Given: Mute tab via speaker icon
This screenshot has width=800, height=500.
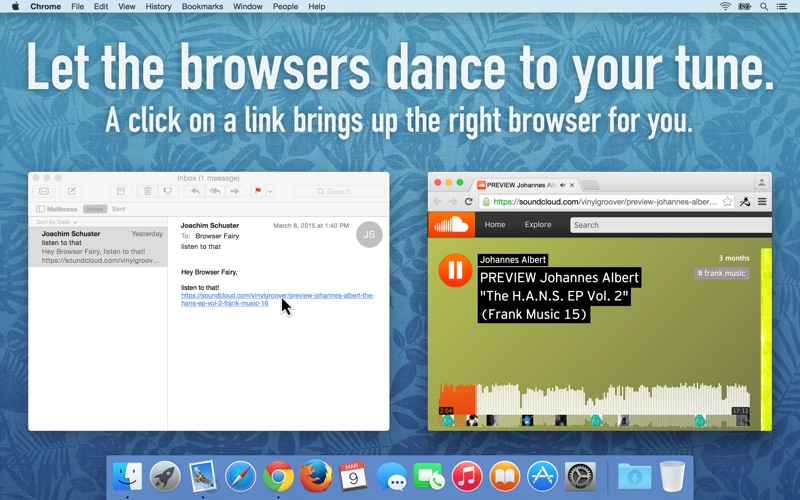Looking at the screenshot, I should [562, 185].
